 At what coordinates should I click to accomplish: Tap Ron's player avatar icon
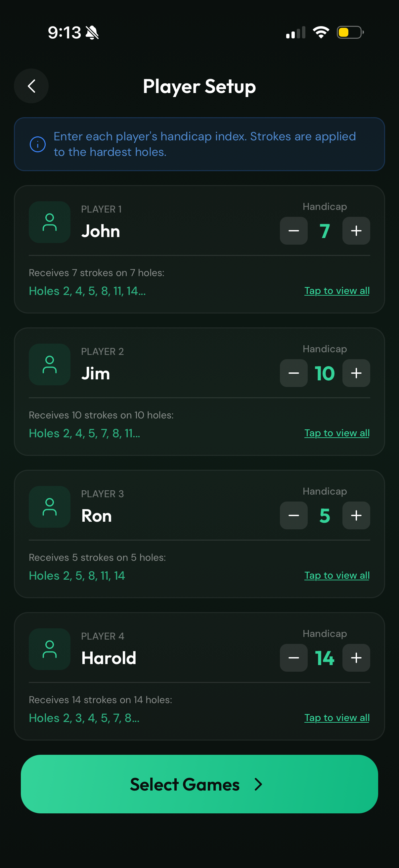tap(50, 507)
